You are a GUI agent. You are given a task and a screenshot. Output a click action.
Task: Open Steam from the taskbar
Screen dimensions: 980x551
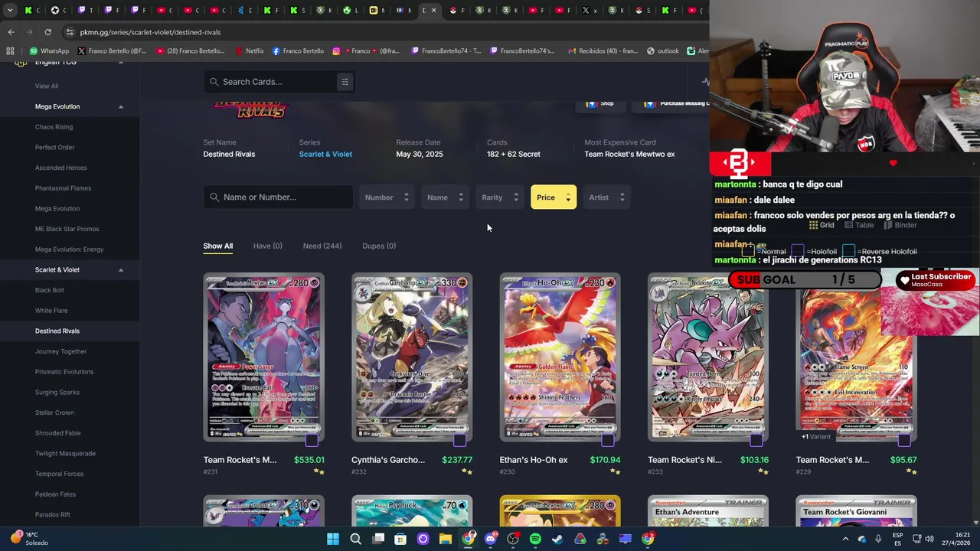click(x=557, y=540)
